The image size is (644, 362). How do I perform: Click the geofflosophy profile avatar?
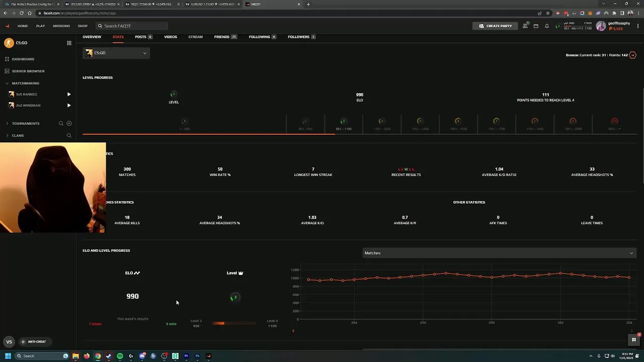tap(601, 26)
